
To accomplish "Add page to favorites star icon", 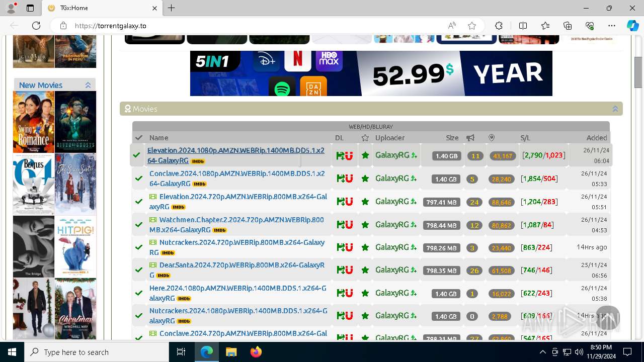I will (x=471, y=26).
